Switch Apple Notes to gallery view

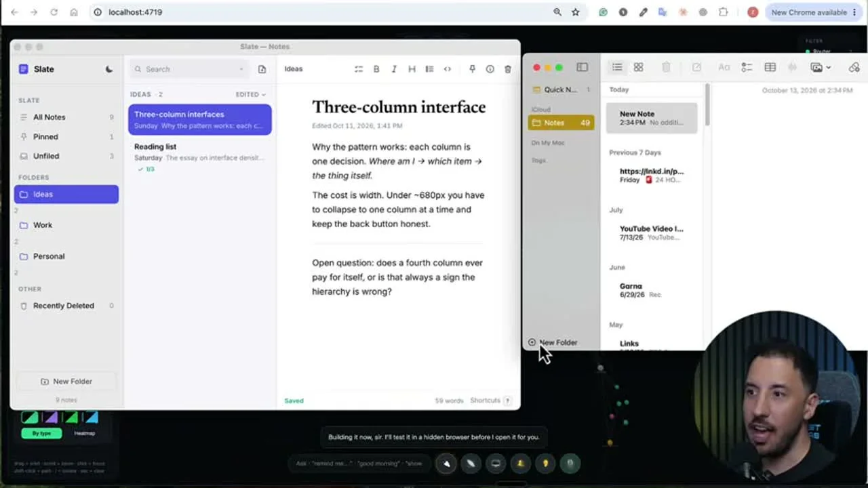click(638, 67)
